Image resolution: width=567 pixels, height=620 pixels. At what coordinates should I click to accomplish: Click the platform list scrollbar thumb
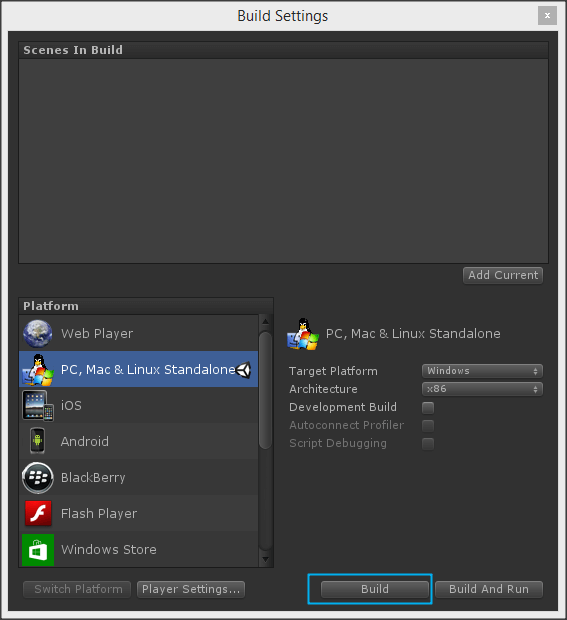266,391
